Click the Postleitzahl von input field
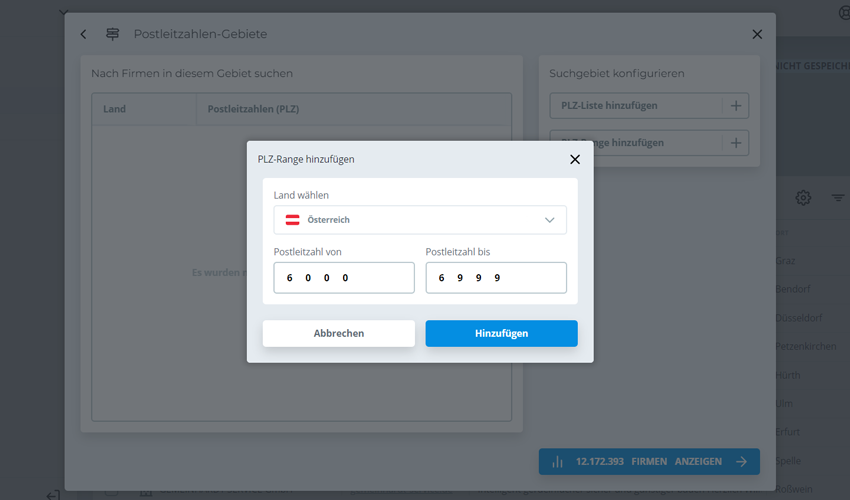 coord(344,278)
